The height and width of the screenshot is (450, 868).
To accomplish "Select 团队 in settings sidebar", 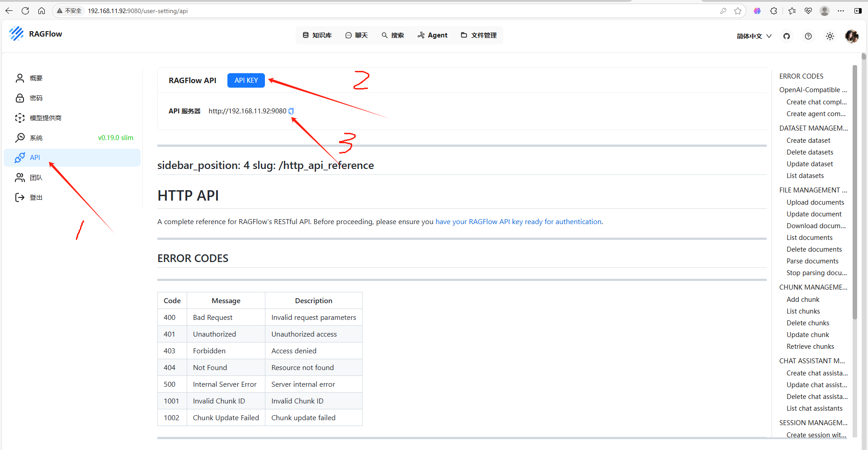I will pyautogui.click(x=72, y=178).
